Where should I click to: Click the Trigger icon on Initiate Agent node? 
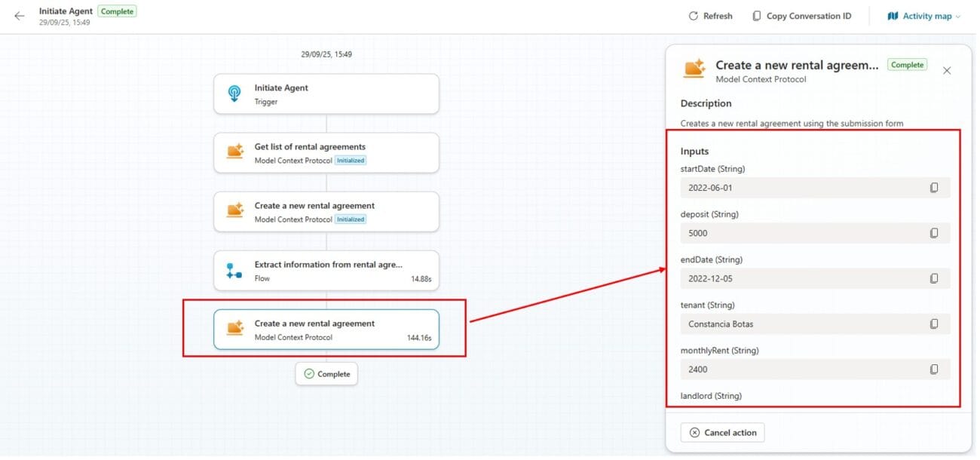pyautogui.click(x=234, y=94)
